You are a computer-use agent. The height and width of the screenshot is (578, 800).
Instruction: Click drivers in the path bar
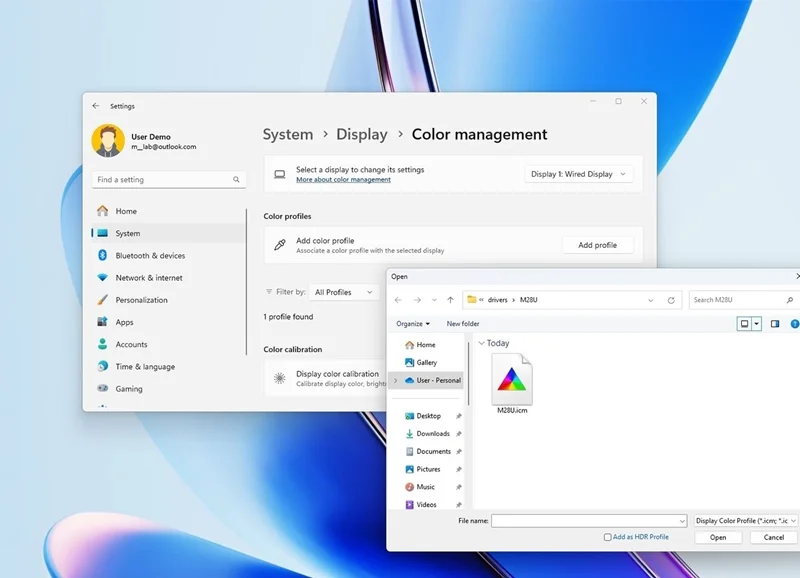[x=497, y=300]
